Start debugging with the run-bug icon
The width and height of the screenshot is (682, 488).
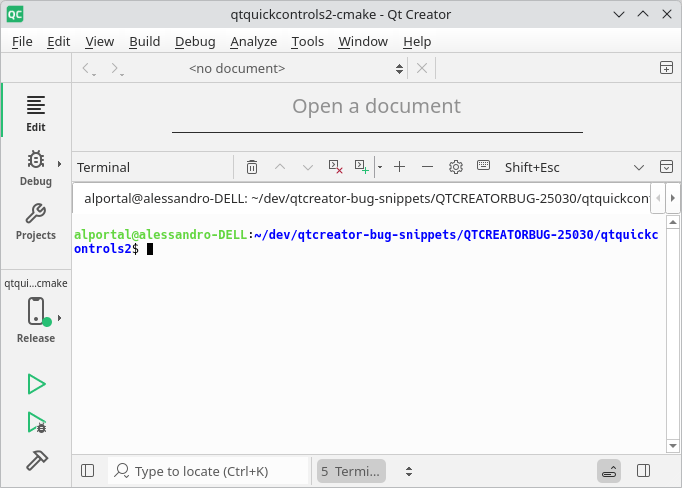37,422
